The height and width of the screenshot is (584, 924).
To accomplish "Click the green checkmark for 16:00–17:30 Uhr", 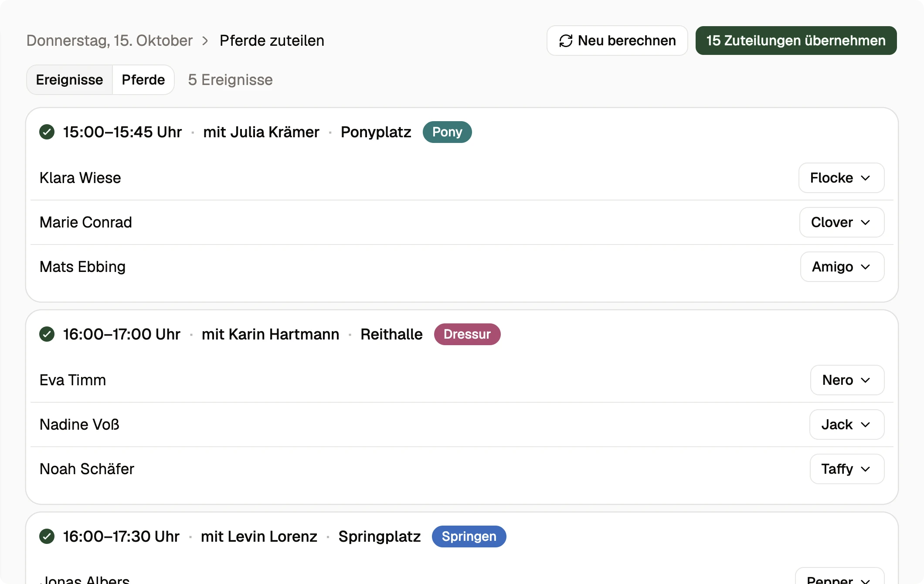I will (47, 536).
